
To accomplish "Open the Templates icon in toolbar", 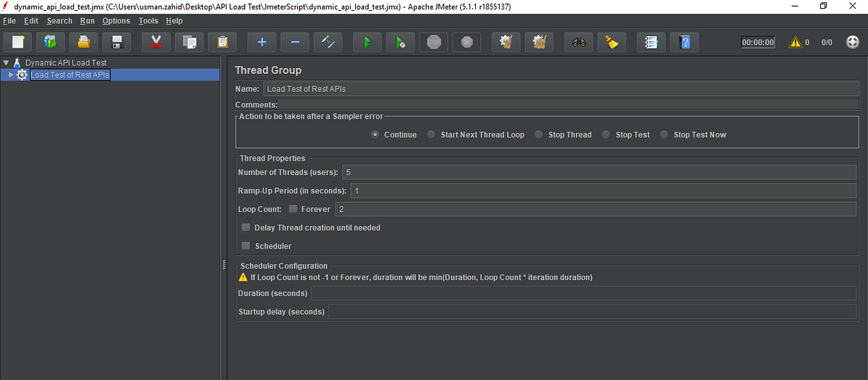I will [x=51, y=42].
